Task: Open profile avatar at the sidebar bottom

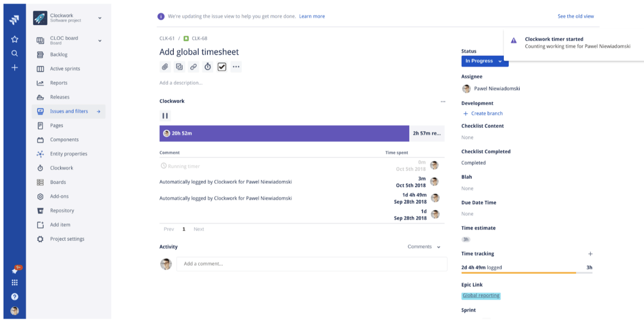Action: point(15,311)
